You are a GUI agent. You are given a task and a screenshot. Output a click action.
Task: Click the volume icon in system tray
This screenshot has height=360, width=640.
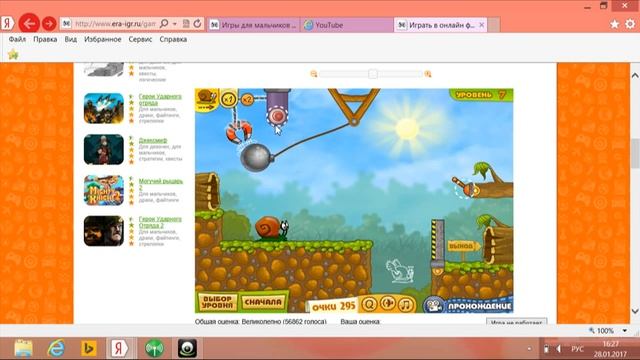click(x=558, y=349)
